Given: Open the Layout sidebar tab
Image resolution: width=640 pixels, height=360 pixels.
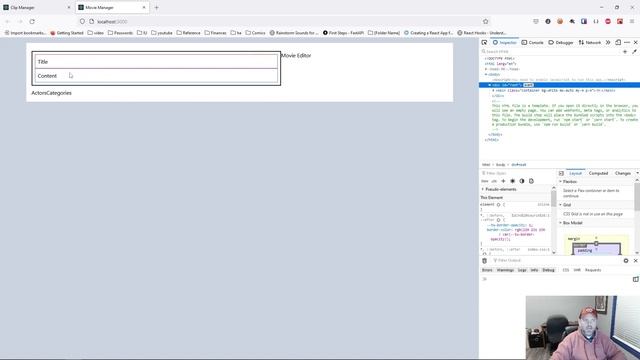Looking at the screenshot, I should (x=576, y=173).
